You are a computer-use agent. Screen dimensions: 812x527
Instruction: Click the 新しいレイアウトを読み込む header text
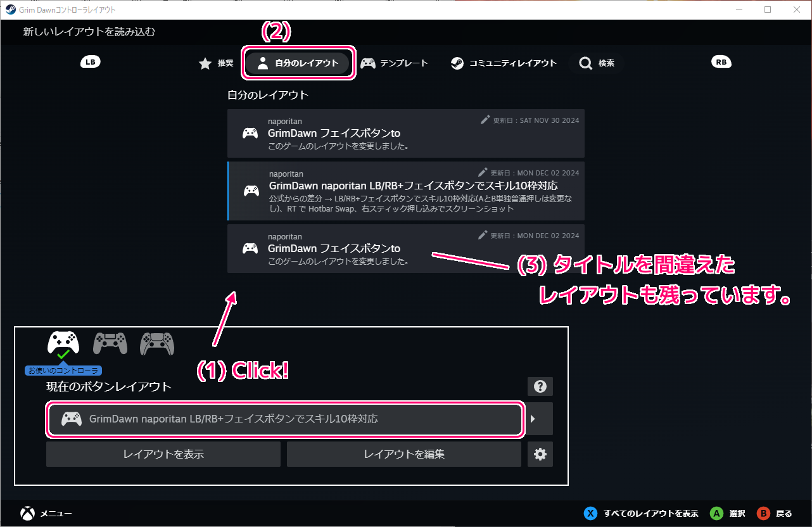[89, 32]
